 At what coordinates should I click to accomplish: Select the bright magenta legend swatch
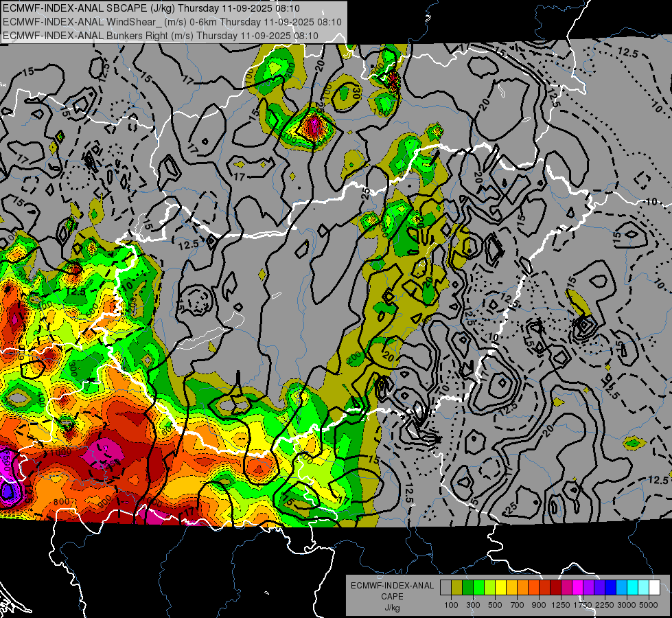click(x=578, y=587)
